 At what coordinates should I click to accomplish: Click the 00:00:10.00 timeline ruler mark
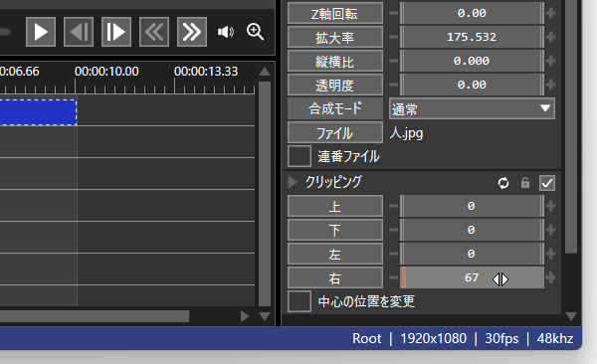click(106, 72)
